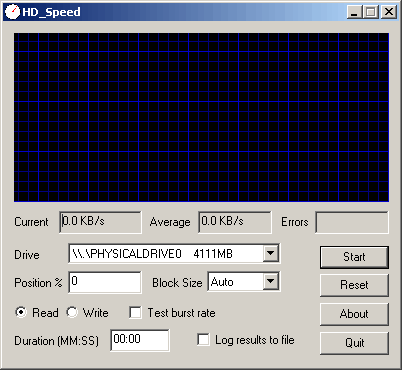Image resolution: width=402 pixels, height=370 pixels.
Task: Click the Reset button
Action: pos(354,285)
